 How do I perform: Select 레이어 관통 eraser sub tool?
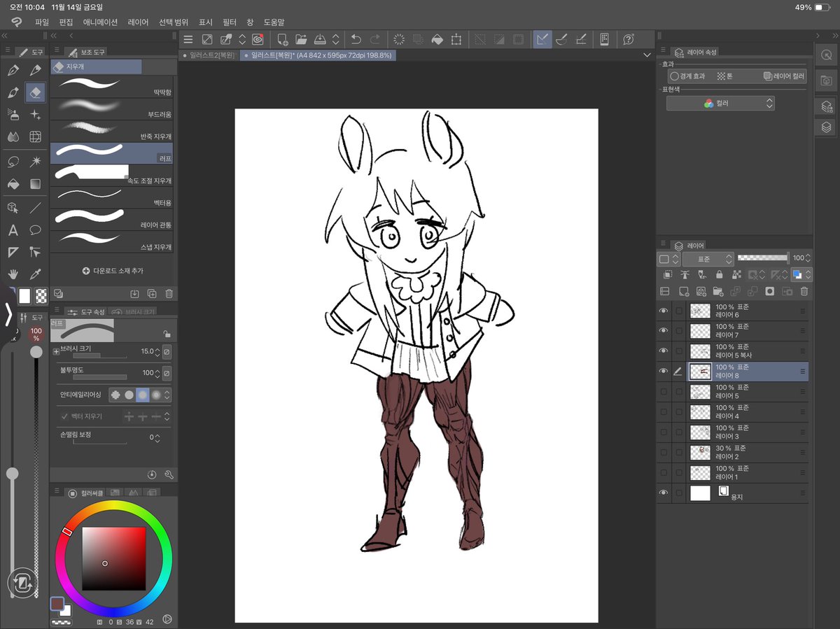111,219
